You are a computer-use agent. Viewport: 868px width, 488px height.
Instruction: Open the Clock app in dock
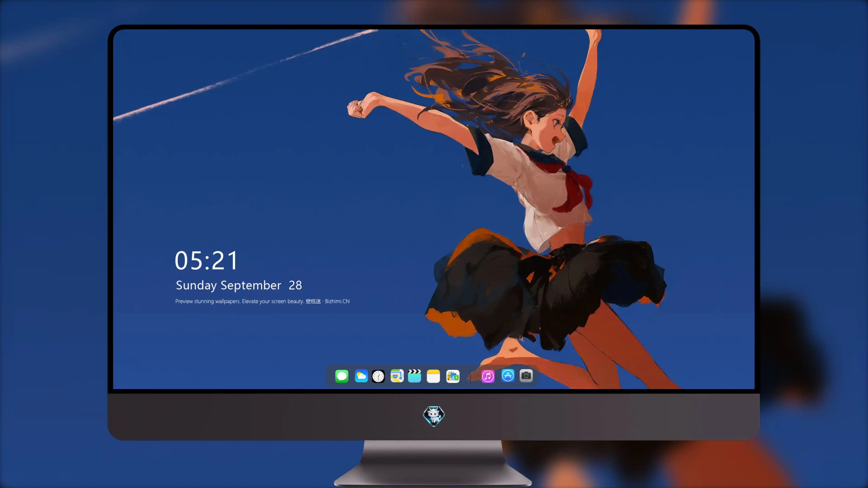(x=378, y=376)
